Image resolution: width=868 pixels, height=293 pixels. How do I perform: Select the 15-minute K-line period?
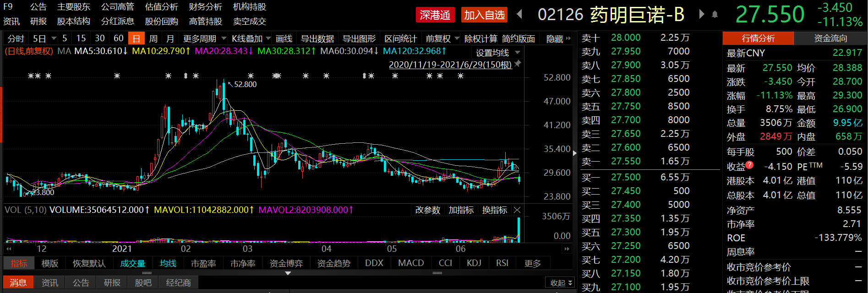(81, 38)
